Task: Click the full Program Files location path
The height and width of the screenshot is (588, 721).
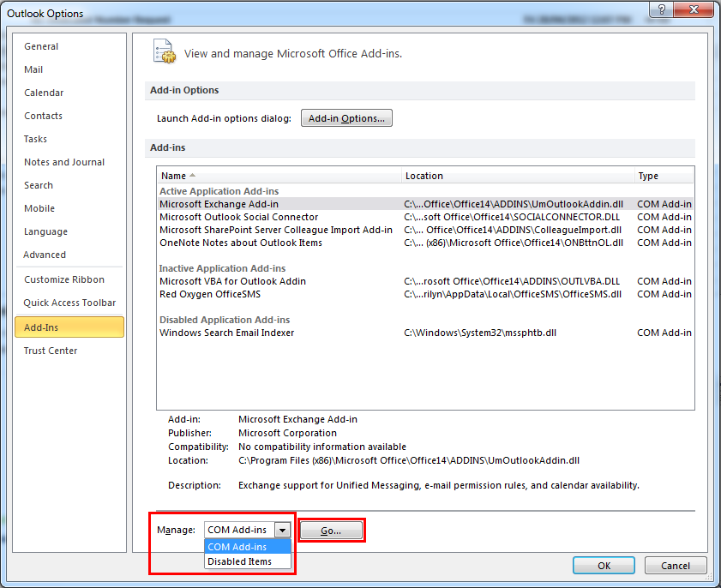Action: pyautogui.click(x=409, y=460)
